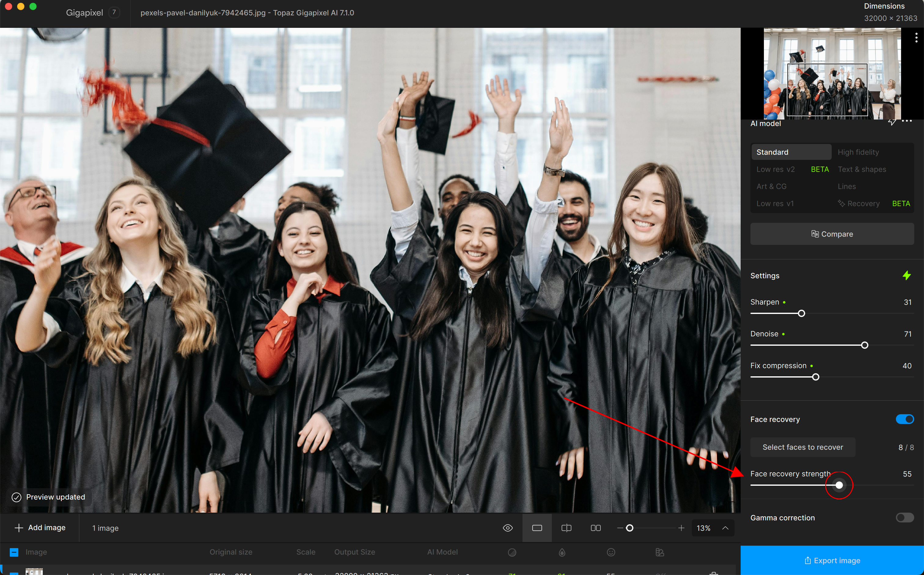This screenshot has width=924, height=575.
Task: Click the face recovery smiley column icon
Action: [x=611, y=552]
